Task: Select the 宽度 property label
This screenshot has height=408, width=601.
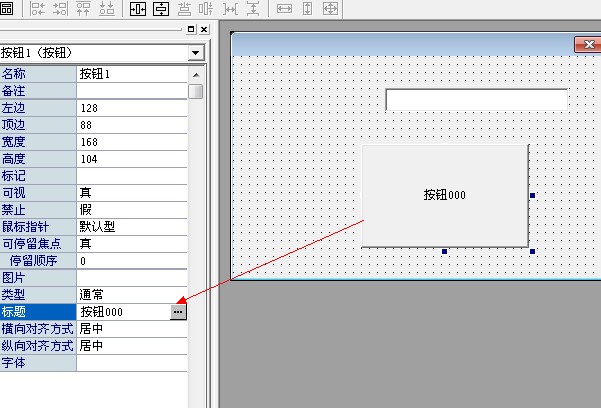Action: click(x=38, y=142)
